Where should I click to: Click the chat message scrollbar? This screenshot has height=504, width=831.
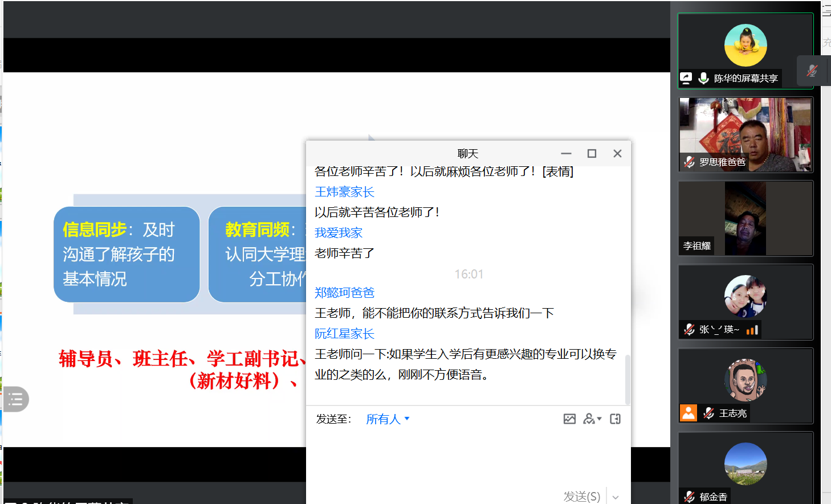628,379
